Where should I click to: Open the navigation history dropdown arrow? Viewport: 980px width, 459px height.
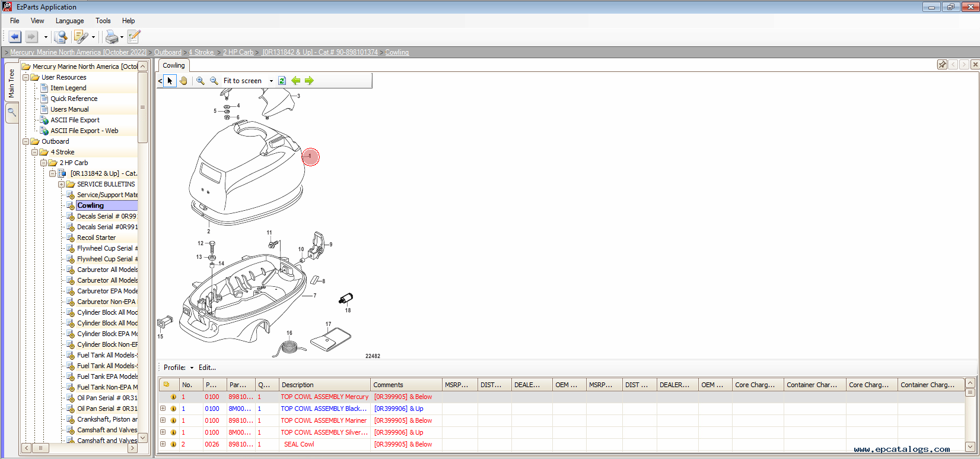point(46,37)
